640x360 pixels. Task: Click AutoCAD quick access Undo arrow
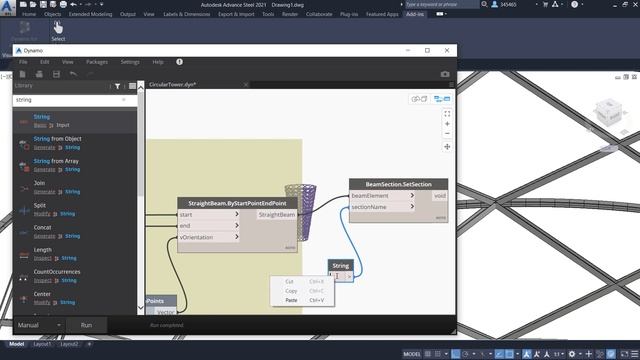click(73, 4)
